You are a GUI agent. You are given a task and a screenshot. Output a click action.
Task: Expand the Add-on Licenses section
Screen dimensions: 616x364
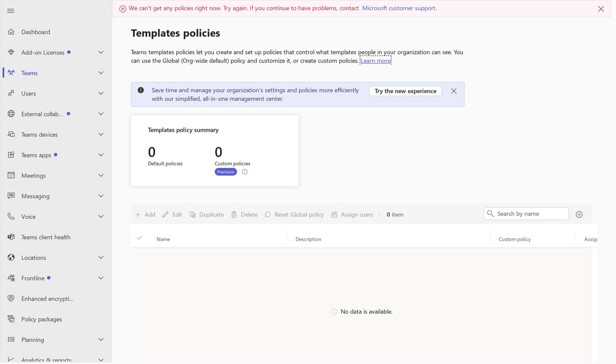pyautogui.click(x=101, y=52)
